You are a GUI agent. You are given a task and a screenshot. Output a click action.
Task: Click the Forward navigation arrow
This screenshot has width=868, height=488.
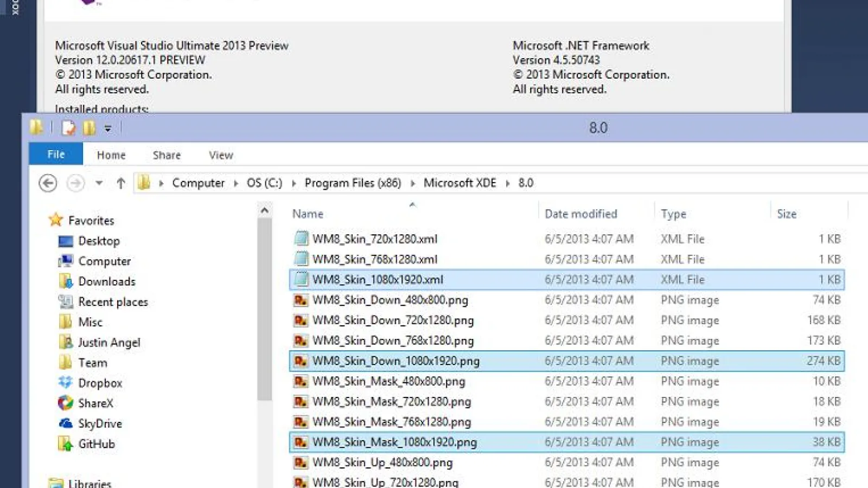[x=75, y=183]
